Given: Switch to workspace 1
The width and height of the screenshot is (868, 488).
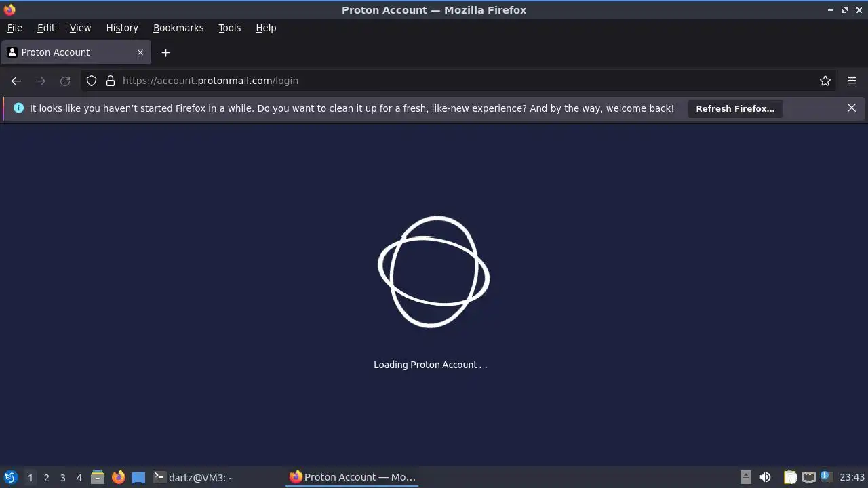Looking at the screenshot, I should [x=30, y=477].
